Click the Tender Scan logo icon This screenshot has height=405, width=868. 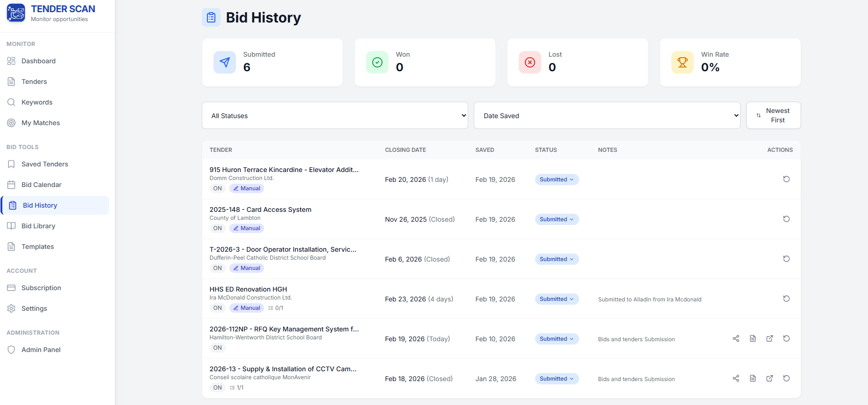(16, 13)
